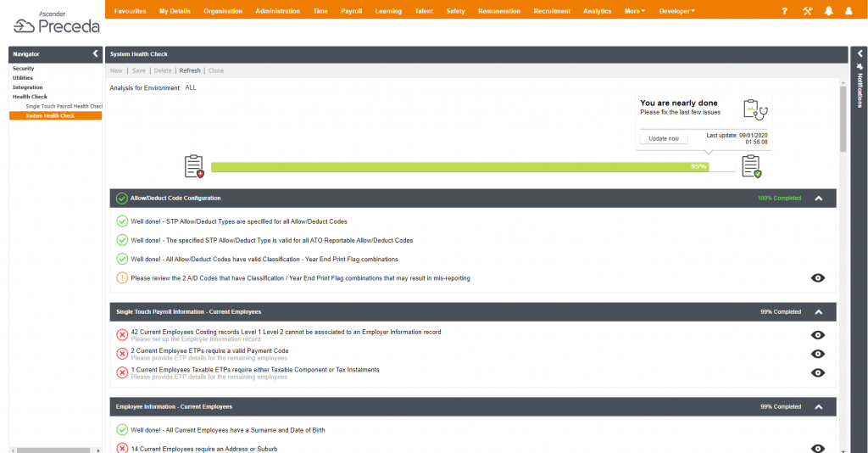Open the Talent menu

point(424,11)
